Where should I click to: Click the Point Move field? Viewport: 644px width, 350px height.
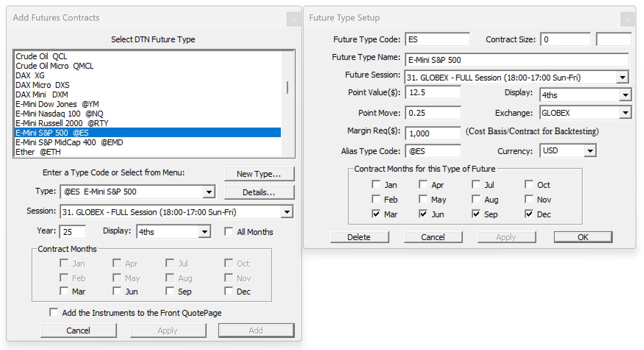click(433, 113)
